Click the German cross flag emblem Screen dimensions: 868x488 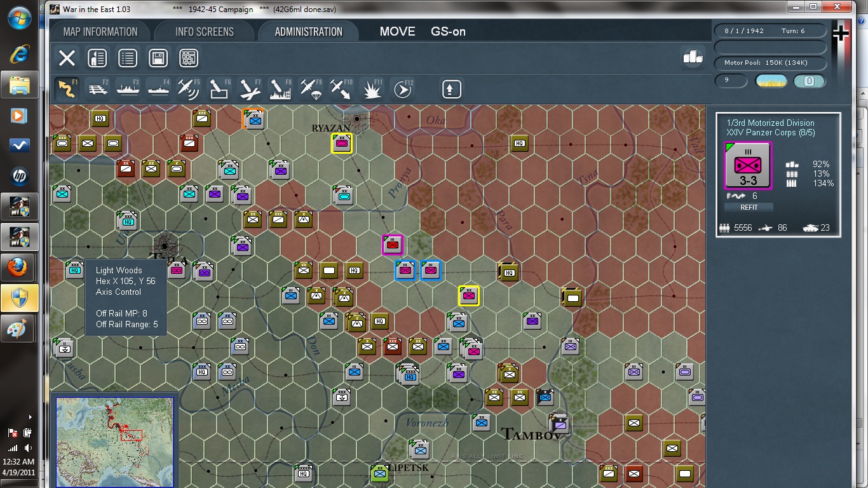coord(841,34)
